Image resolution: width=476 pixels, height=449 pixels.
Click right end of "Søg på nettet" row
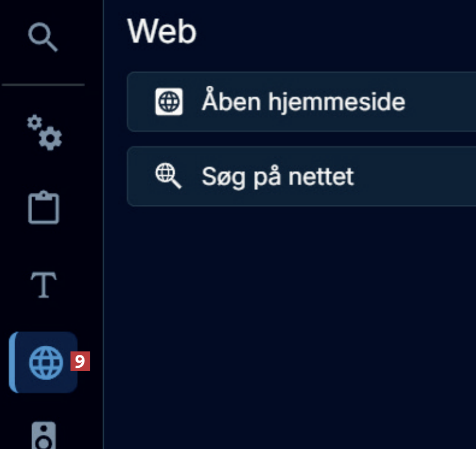pyautogui.click(x=462, y=177)
